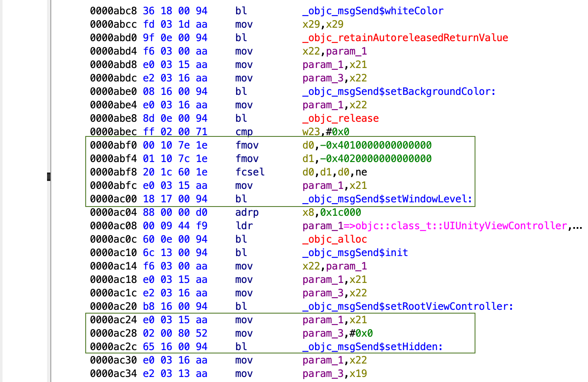This screenshot has height=382, width=588.
Task: Select address 0000abf0 in the listing
Action: [x=113, y=145]
